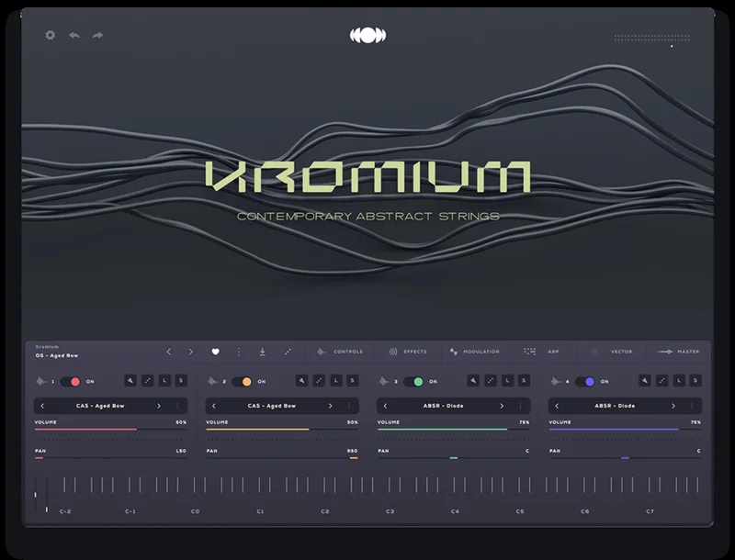Adjust layer 1 red volume slider

[x=110, y=429]
